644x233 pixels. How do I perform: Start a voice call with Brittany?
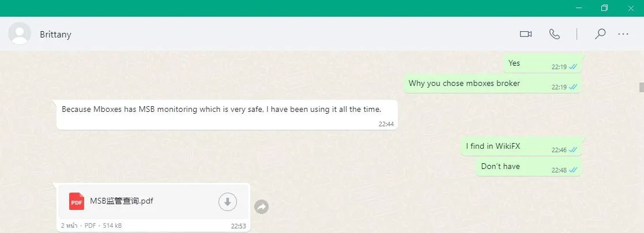[x=555, y=34]
